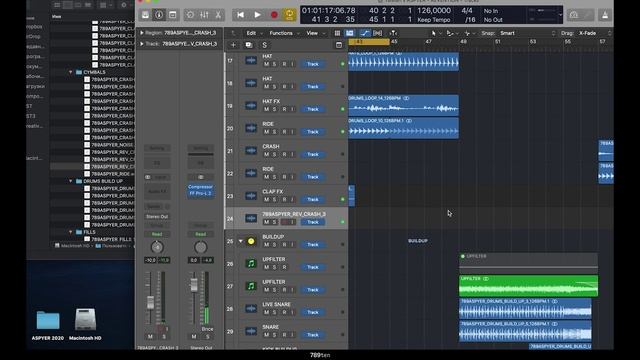Click the catch playhead icon
The height and width of the screenshot is (360, 640).
pyautogui.click(x=393, y=33)
